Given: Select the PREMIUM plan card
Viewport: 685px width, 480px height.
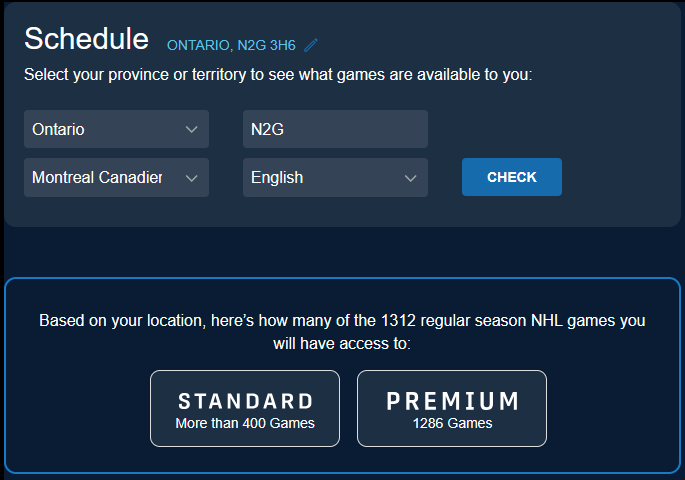Looking at the screenshot, I should 452,408.
